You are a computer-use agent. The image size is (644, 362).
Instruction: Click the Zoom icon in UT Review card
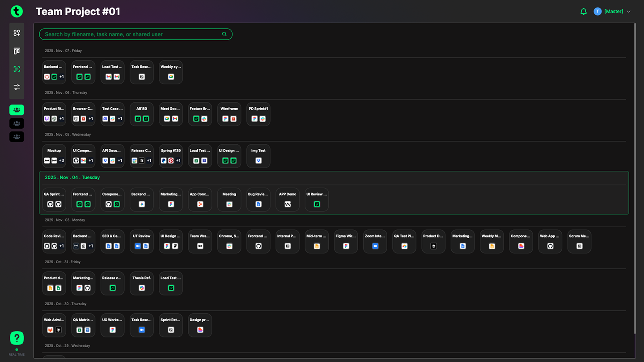pos(138,246)
